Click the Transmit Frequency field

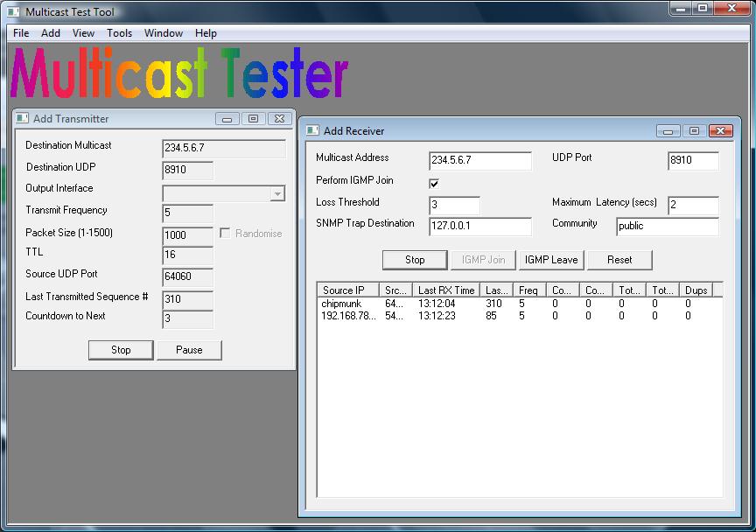[x=188, y=213]
